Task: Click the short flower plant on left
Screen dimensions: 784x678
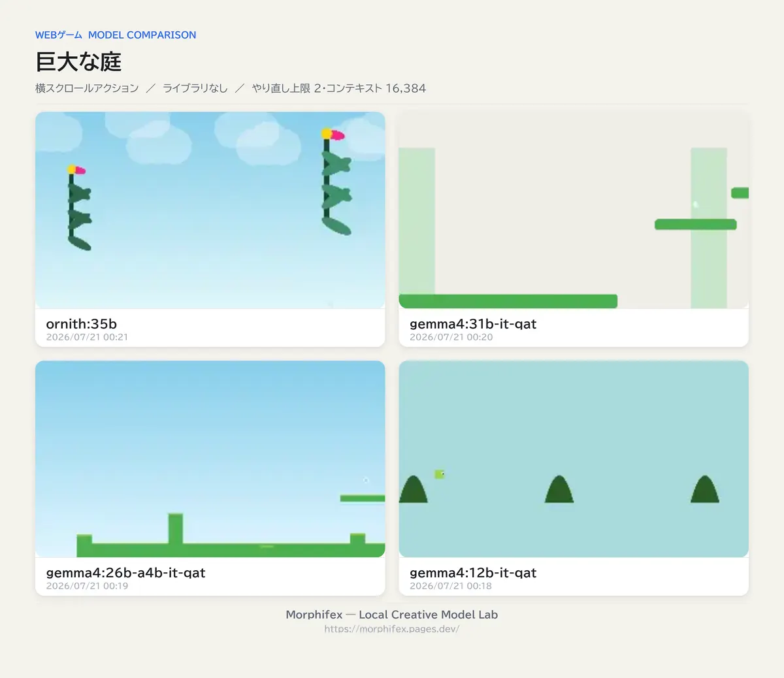Action: 79,208
